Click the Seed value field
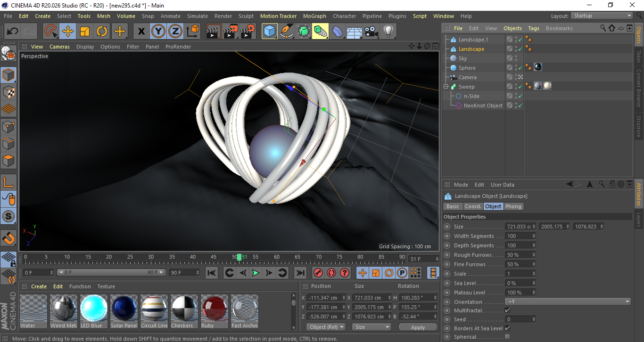The image size is (644, 342). click(x=520, y=319)
